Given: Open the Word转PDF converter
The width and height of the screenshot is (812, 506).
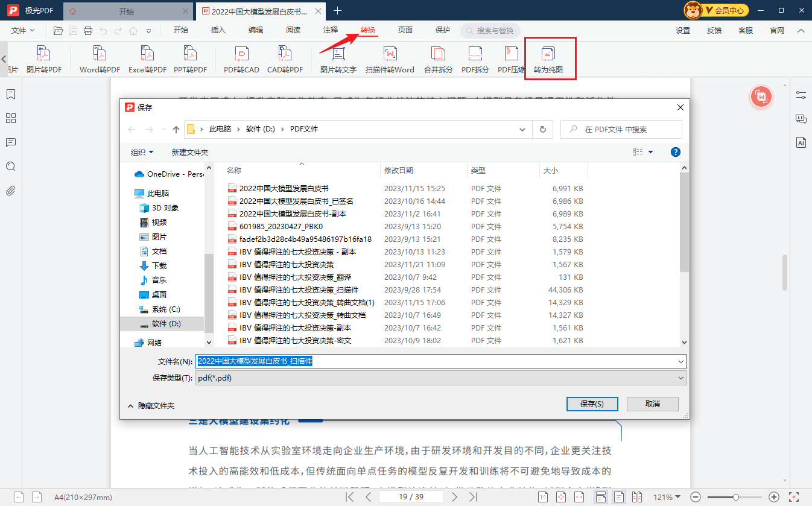Looking at the screenshot, I should point(100,59).
